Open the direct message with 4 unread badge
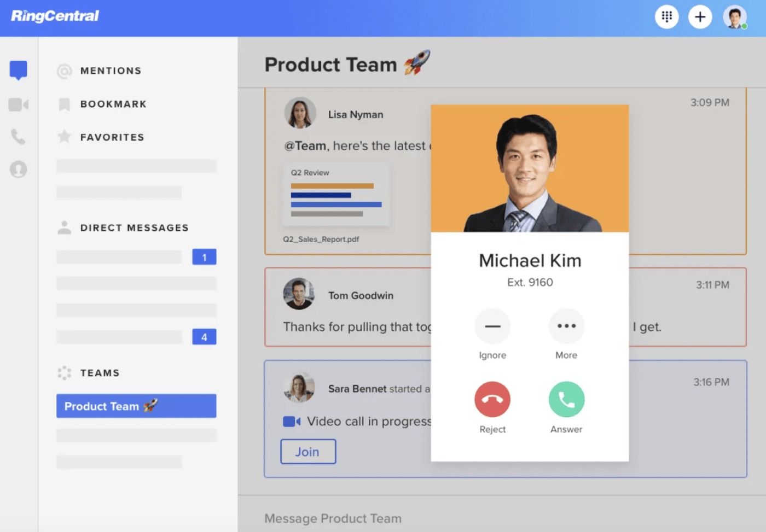 [x=136, y=337]
